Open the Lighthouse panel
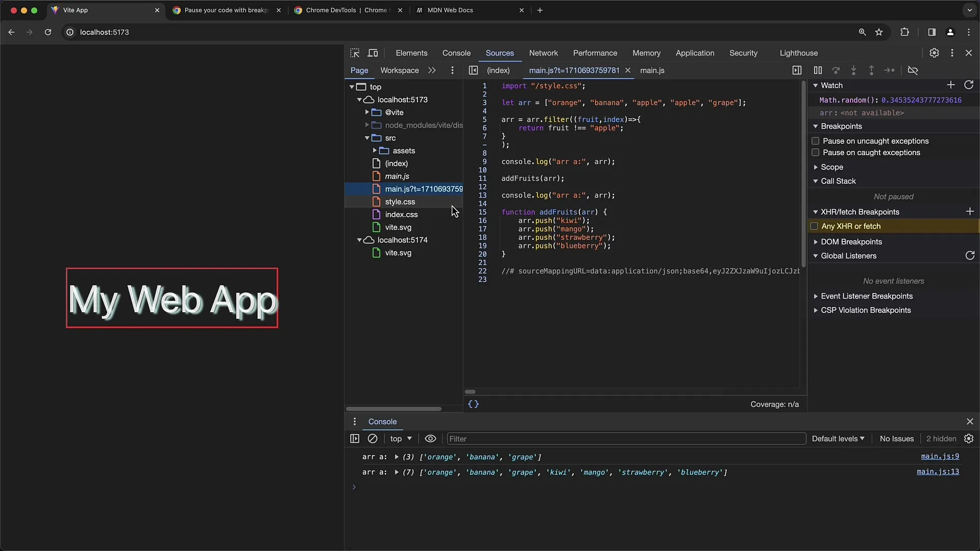The height and width of the screenshot is (551, 980). point(798,53)
